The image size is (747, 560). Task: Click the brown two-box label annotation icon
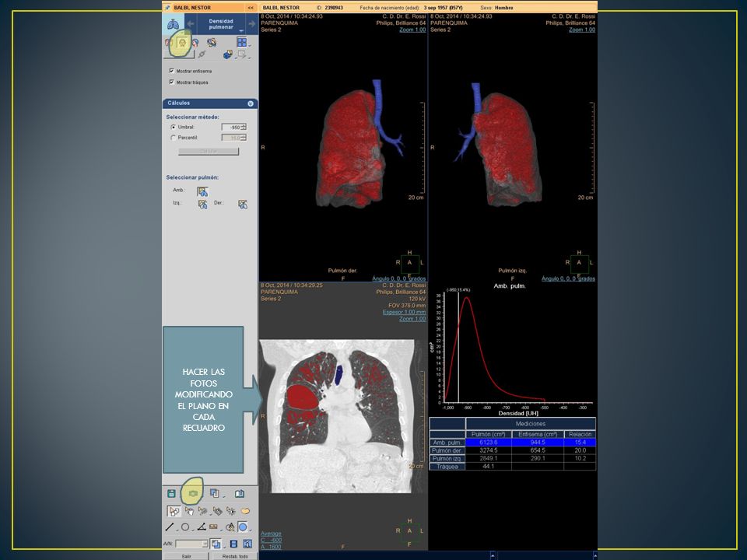point(213,527)
